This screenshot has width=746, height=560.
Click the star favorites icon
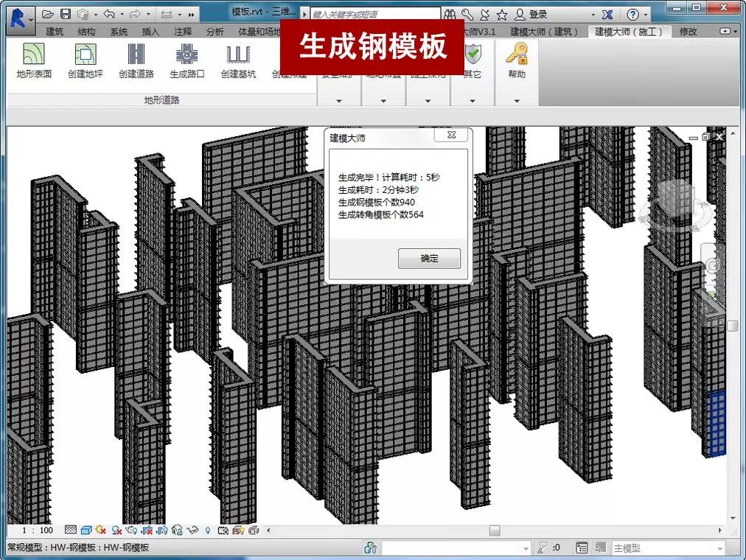502,15
